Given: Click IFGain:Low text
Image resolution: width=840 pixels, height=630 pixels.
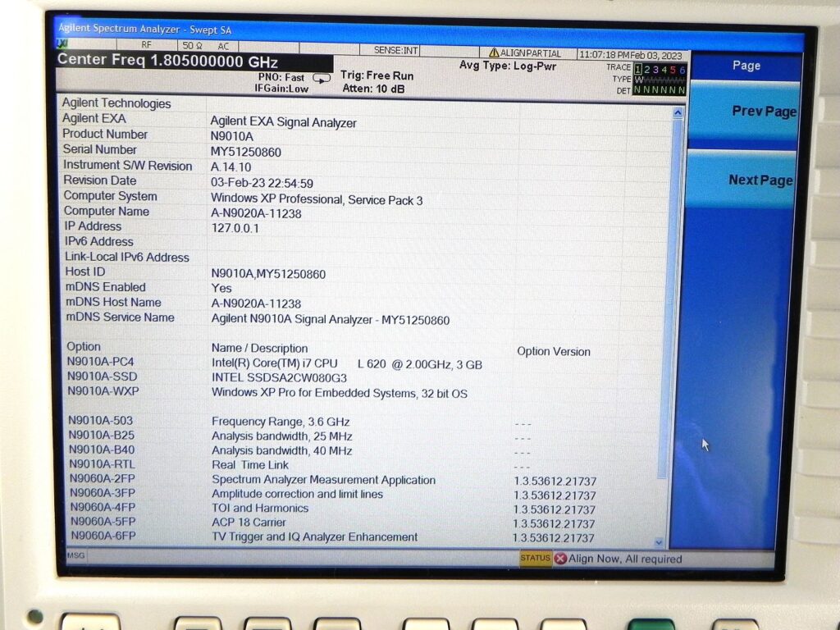Looking at the screenshot, I should [x=281, y=89].
